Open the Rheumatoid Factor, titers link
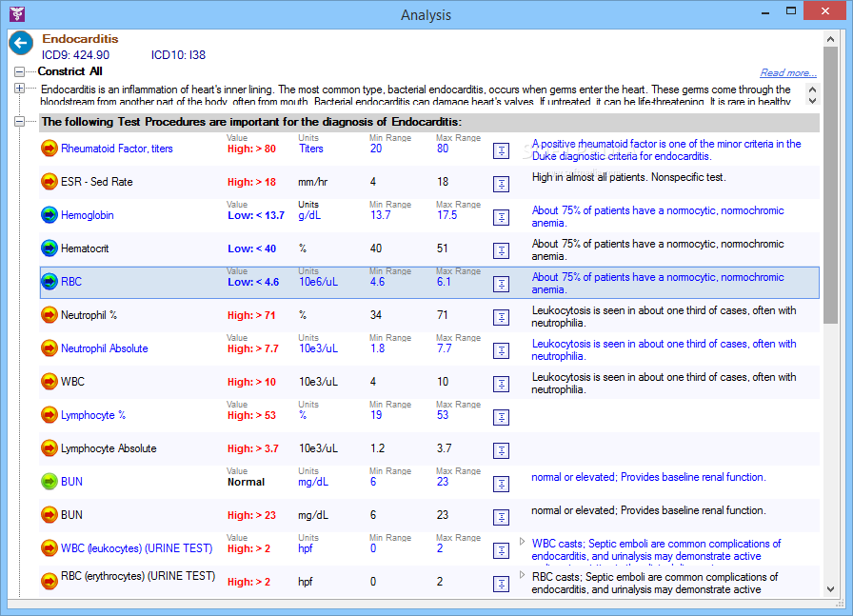The height and width of the screenshot is (616, 853). pyautogui.click(x=117, y=149)
